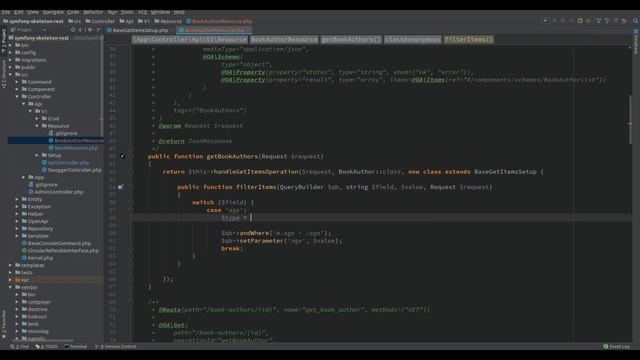
Task: Open the Navigate menu
Action: [x=53, y=12]
